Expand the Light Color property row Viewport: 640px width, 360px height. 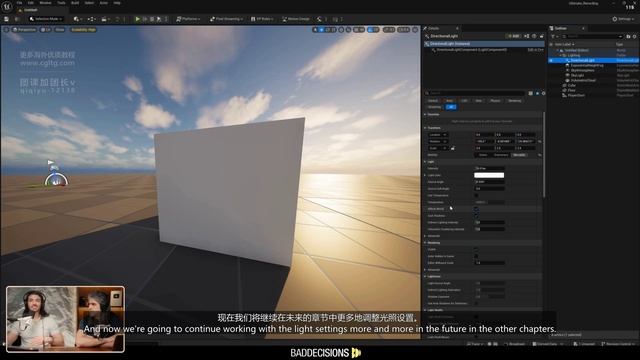click(425, 175)
